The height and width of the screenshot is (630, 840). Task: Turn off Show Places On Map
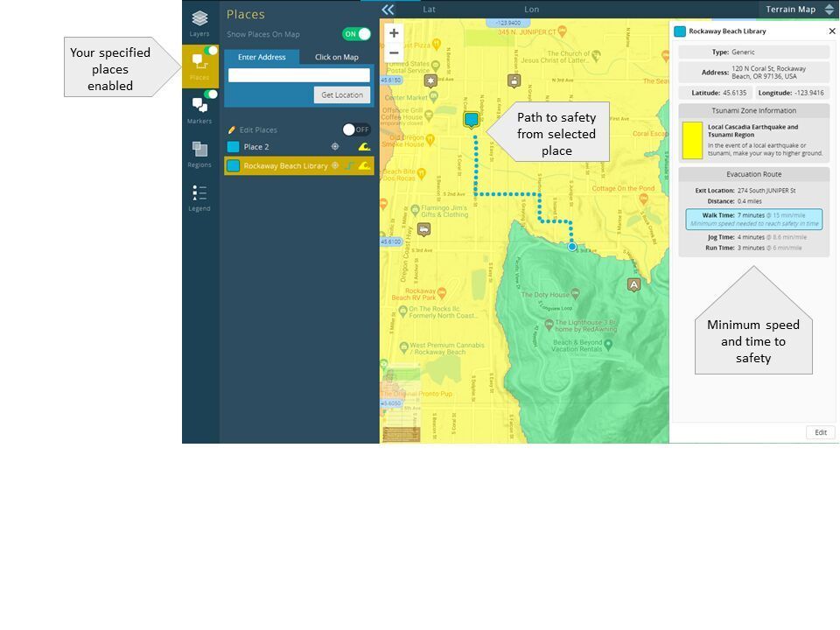(356, 34)
